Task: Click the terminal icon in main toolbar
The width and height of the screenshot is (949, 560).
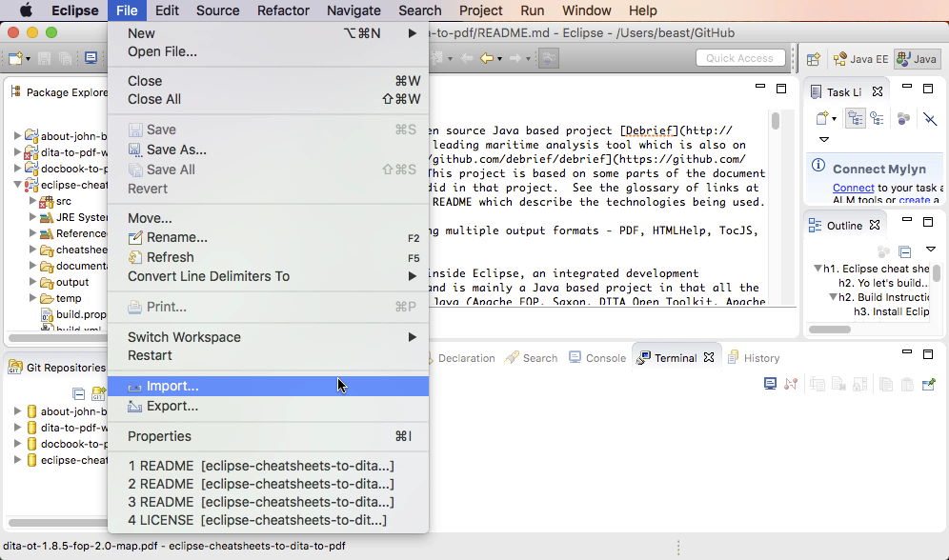Action: pyautogui.click(x=91, y=58)
